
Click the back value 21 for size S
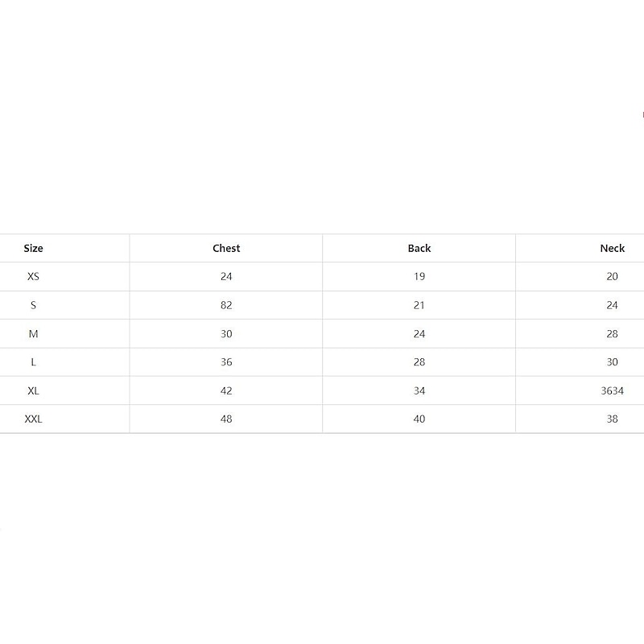click(419, 305)
